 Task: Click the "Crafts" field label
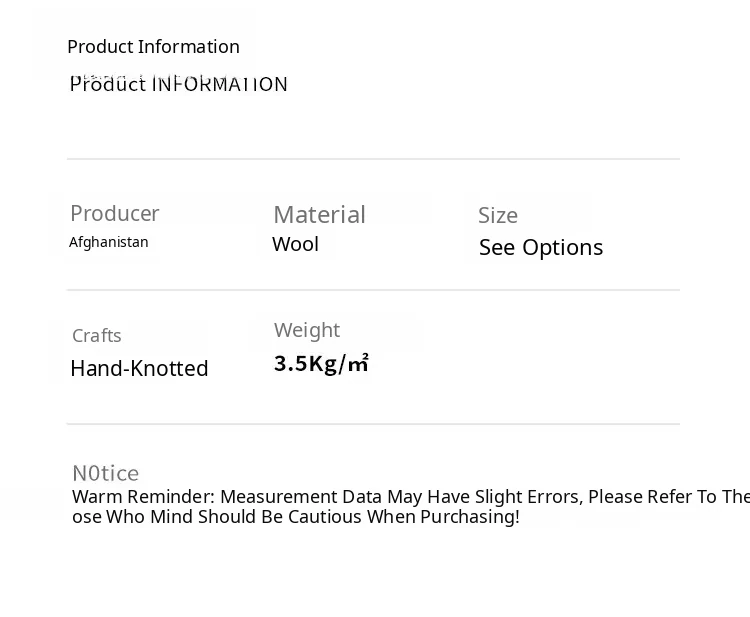point(96,336)
